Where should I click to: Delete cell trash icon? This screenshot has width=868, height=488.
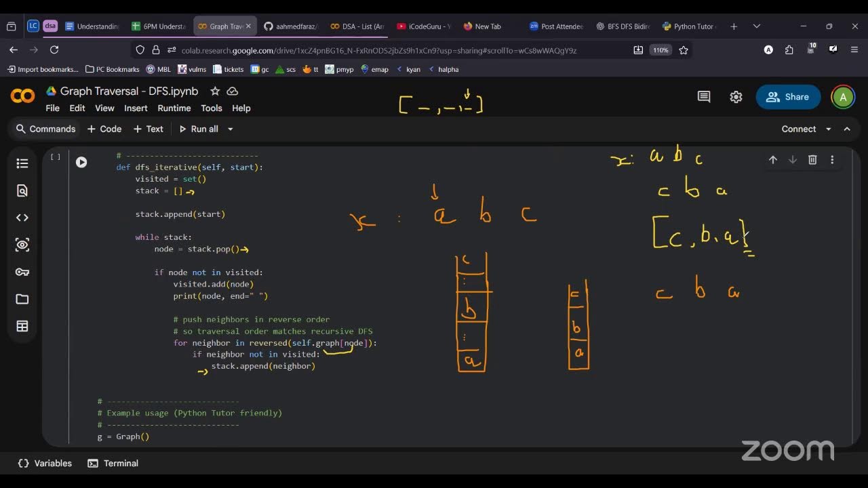point(812,160)
